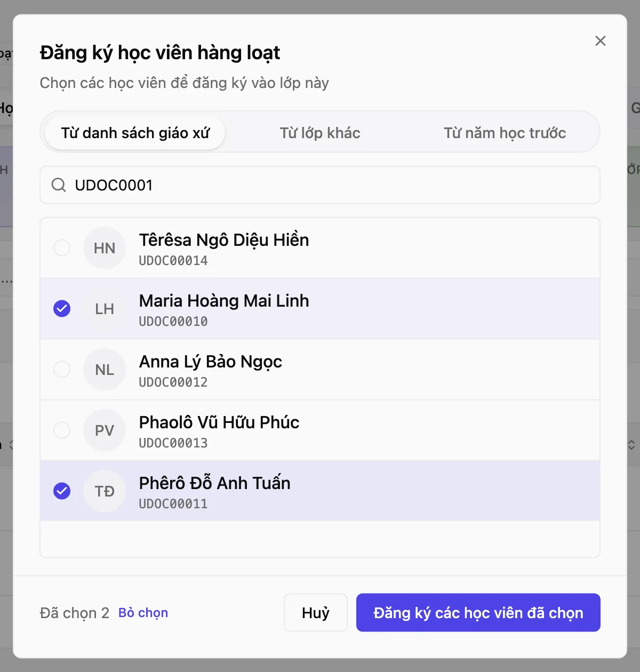Click the Đã chọn 2 counter text

[x=75, y=613]
